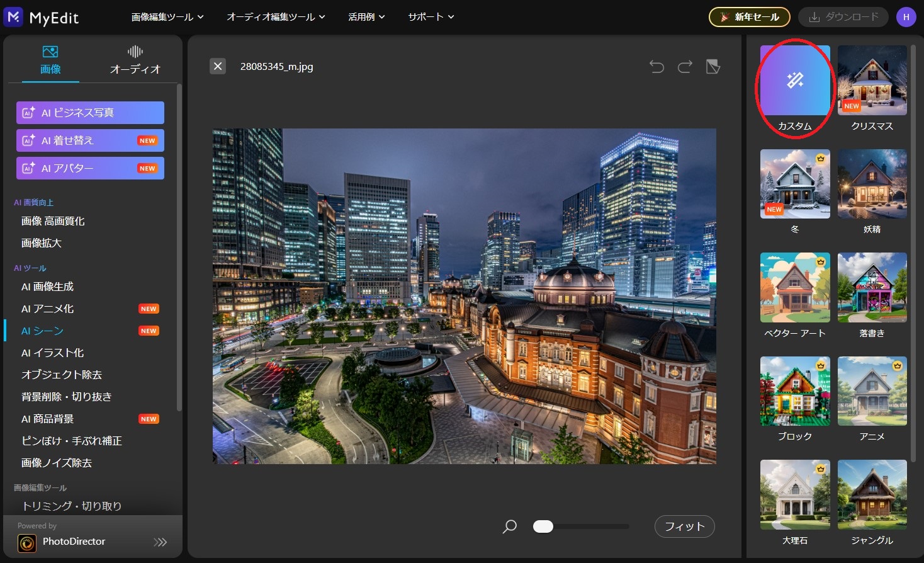Click the ダウンロード button
The image size is (924, 563).
pos(843,17)
